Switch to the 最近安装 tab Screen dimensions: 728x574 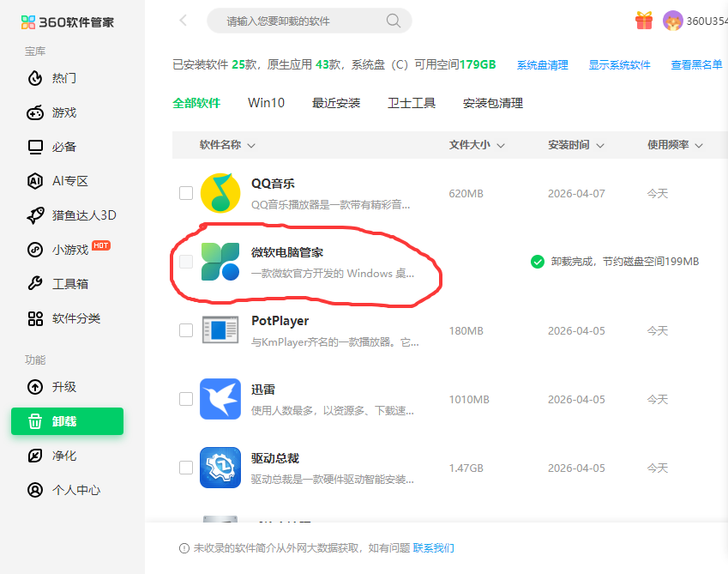336,103
